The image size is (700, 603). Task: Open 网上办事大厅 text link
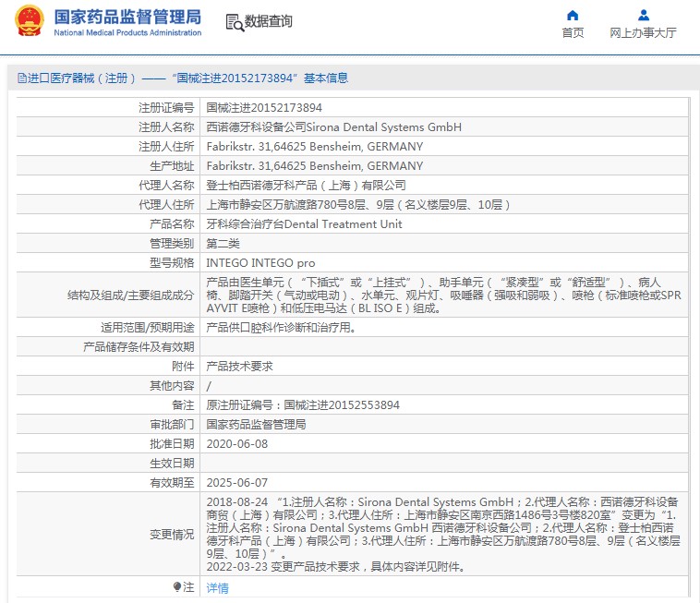[x=644, y=32]
